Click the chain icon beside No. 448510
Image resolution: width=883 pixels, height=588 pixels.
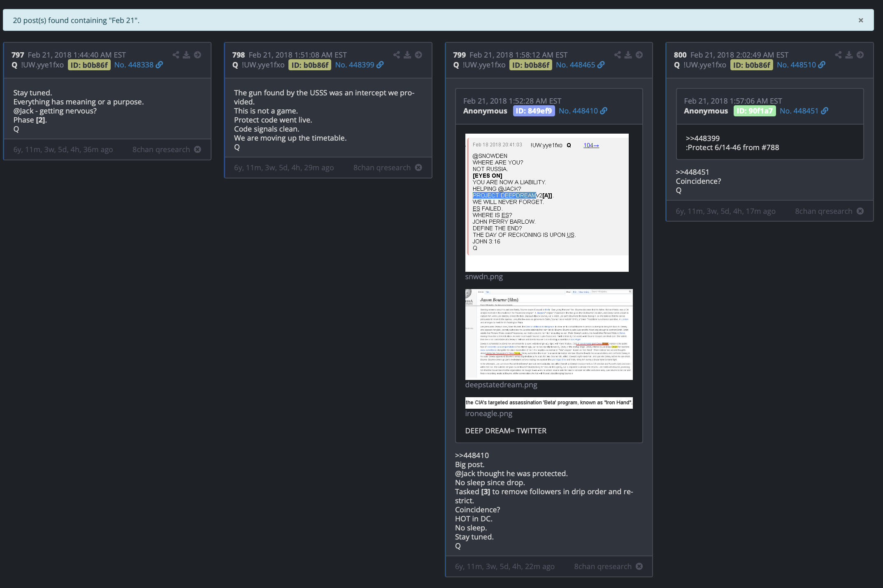click(x=822, y=65)
